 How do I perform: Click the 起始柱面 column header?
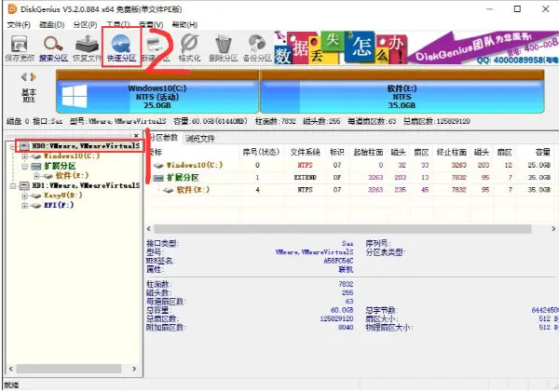[x=368, y=153]
